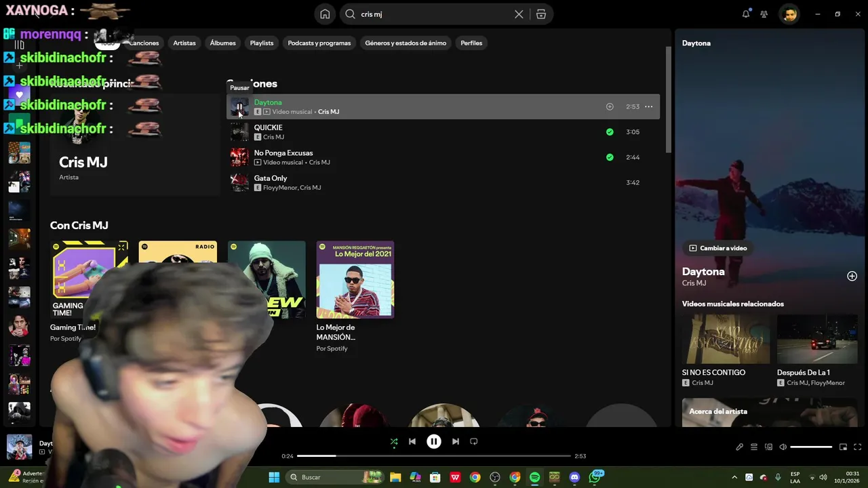
Task: Click the main results vertical scrollbar
Action: tap(668, 100)
